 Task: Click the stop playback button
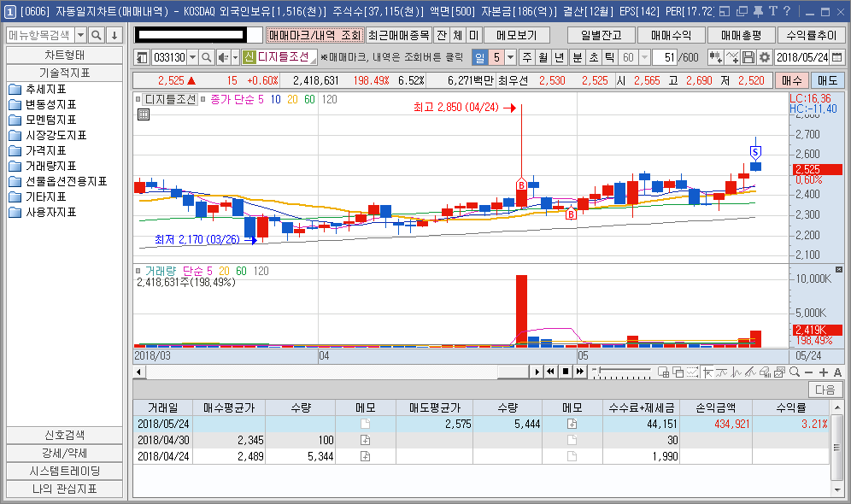pyautogui.click(x=566, y=372)
